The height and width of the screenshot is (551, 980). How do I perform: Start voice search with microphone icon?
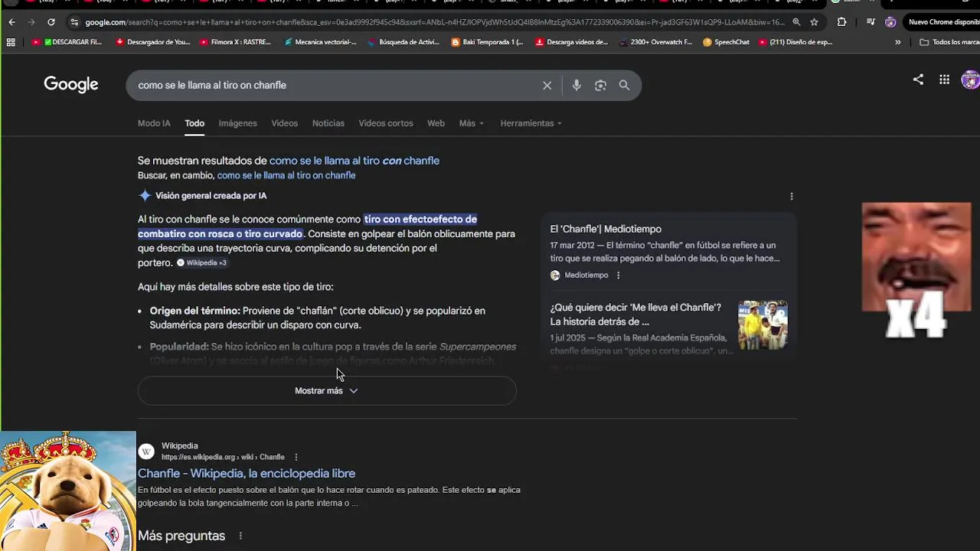pos(577,86)
